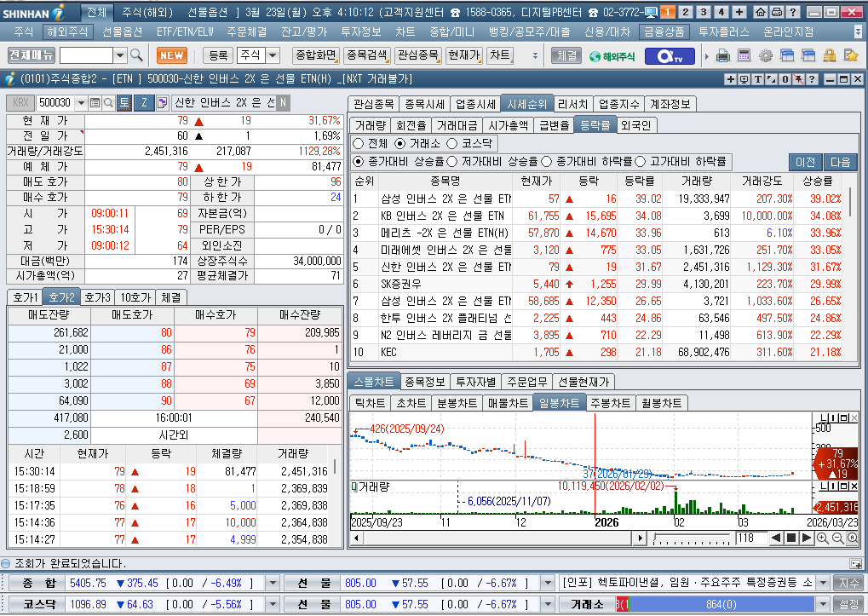Click the gold padlock lock icon
The image size is (868, 616).
830,55
